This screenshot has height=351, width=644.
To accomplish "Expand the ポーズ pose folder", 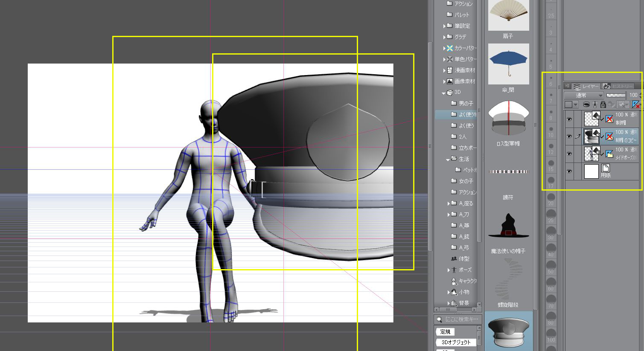I will click(x=448, y=270).
